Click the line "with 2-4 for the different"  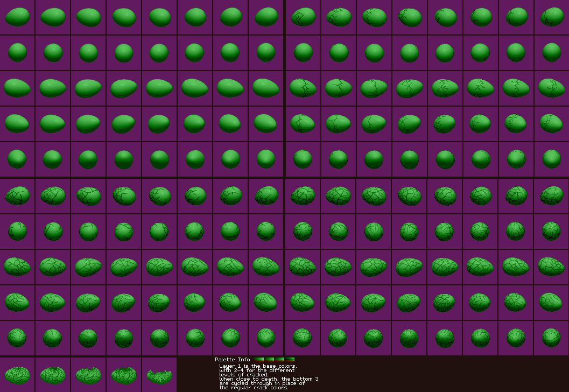[257, 370]
